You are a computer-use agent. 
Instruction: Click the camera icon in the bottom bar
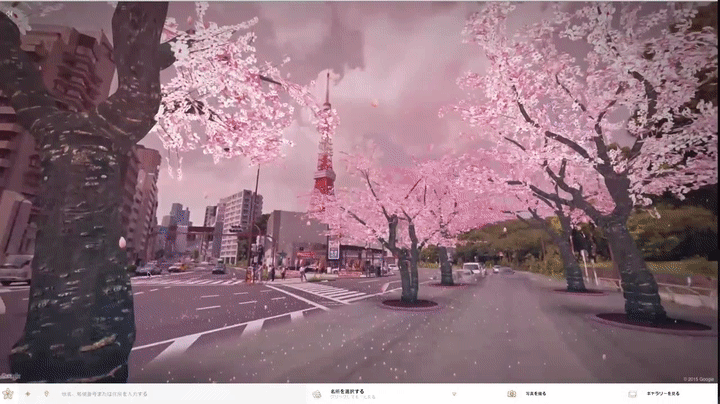tap(511, 394)
